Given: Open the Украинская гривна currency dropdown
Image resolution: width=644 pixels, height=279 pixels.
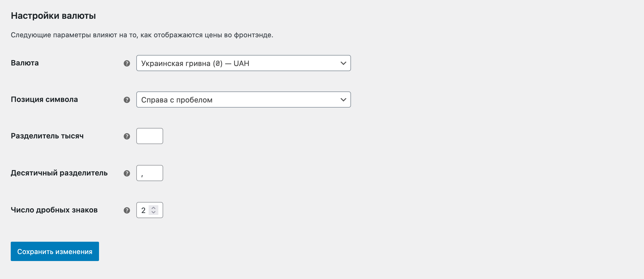Looking at the screenshot, I should [243, 63].
